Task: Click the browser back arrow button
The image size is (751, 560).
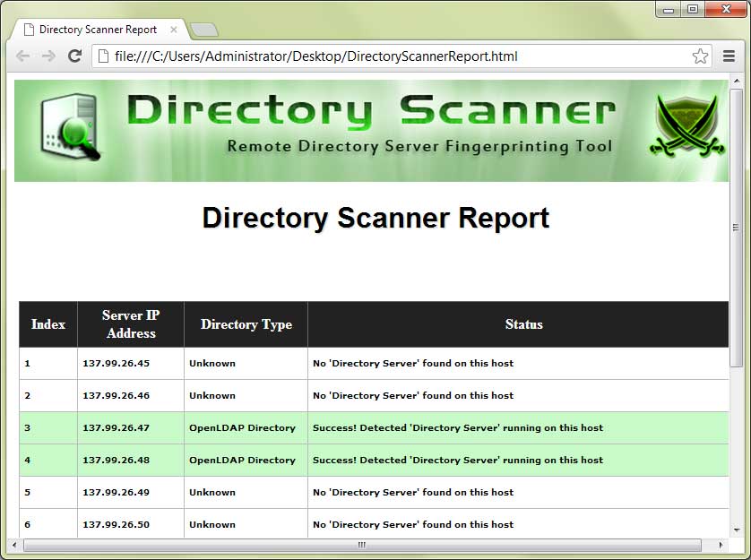Action: 23,56
